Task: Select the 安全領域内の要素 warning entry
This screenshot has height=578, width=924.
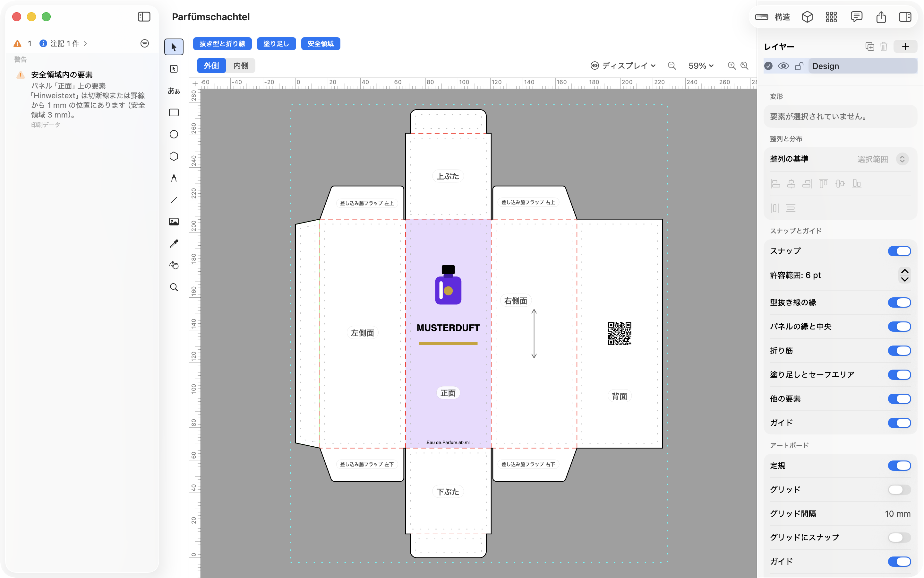Action: pyautogui.click(x=81, y=99)
